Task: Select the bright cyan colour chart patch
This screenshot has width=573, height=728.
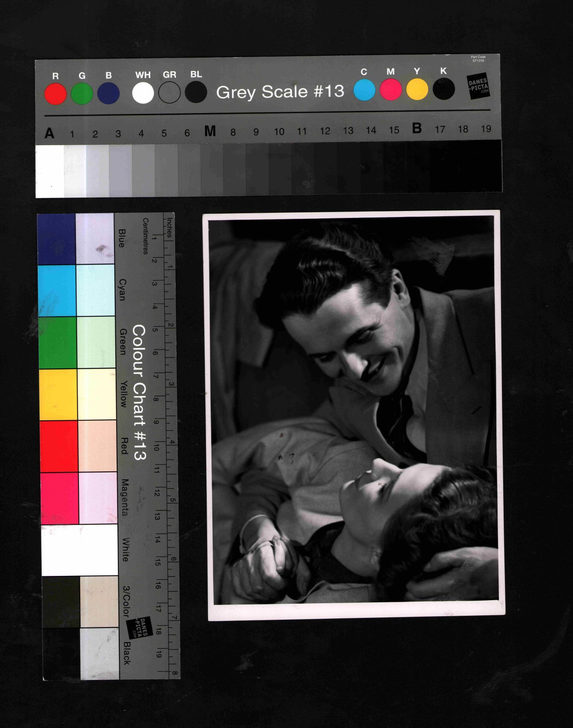Action: tap(57, 290)
